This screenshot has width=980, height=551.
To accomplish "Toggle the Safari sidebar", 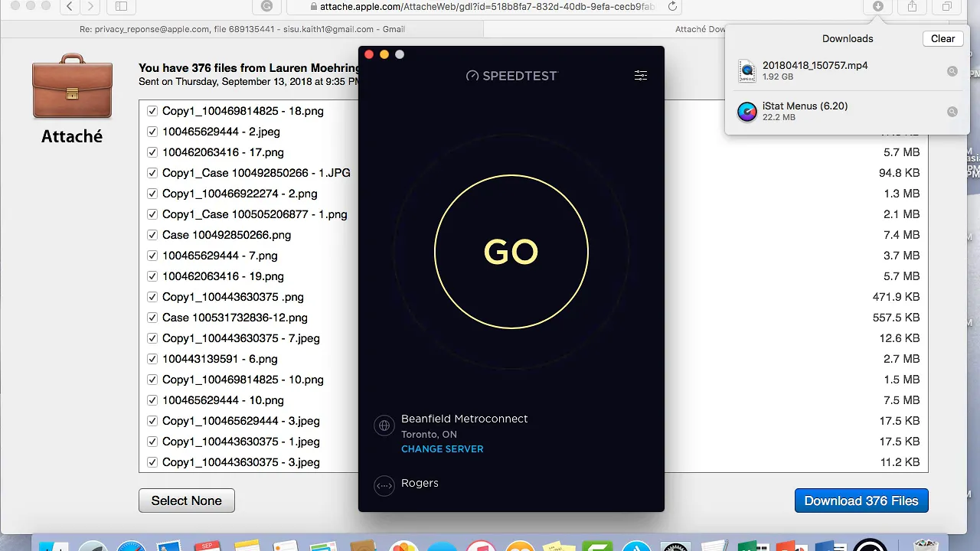I will pos(121,7).
